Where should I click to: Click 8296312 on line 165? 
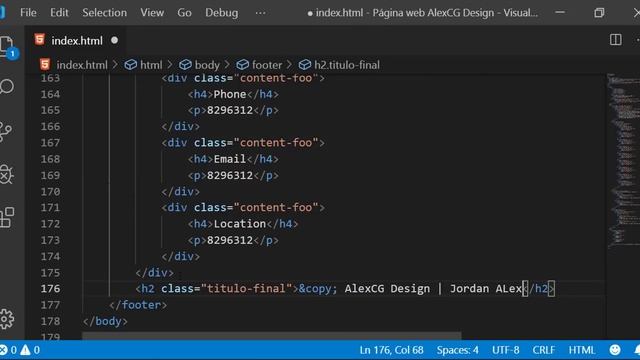click(230, 110)
